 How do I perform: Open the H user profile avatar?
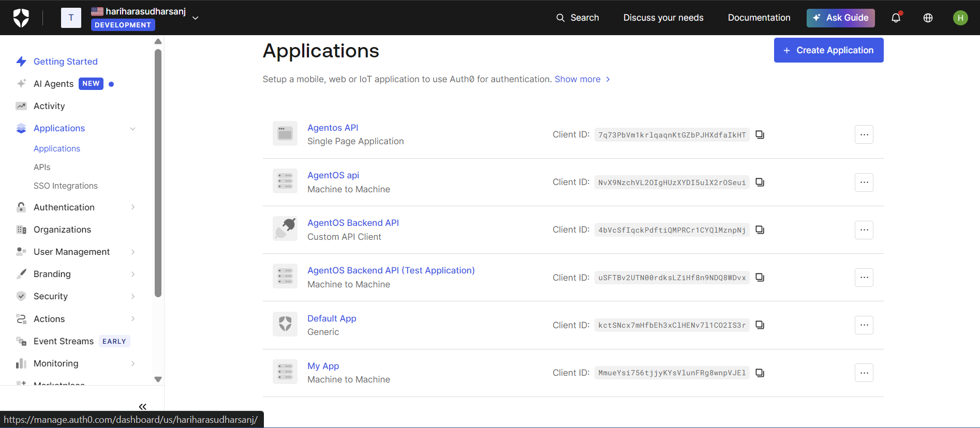tap(960, 18)
